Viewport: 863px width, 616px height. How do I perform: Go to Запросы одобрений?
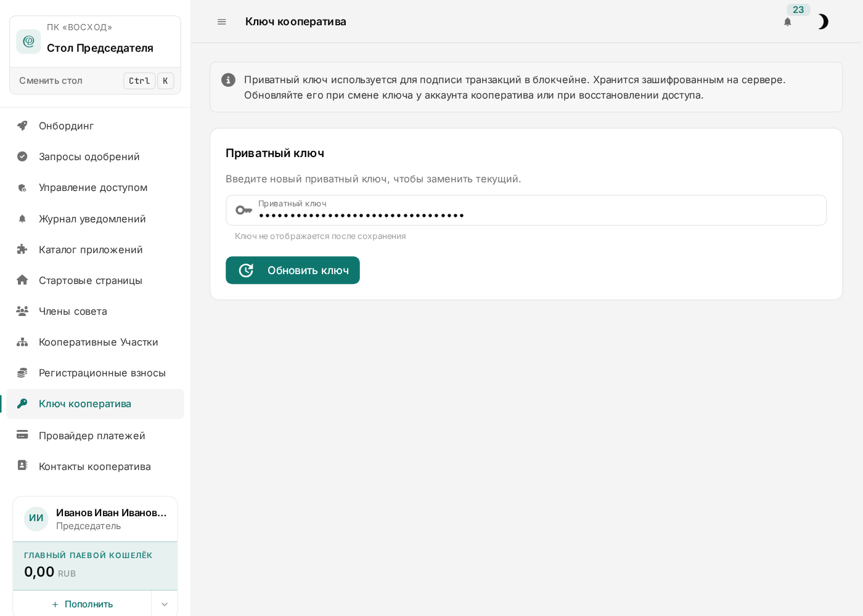coord(95,156)
